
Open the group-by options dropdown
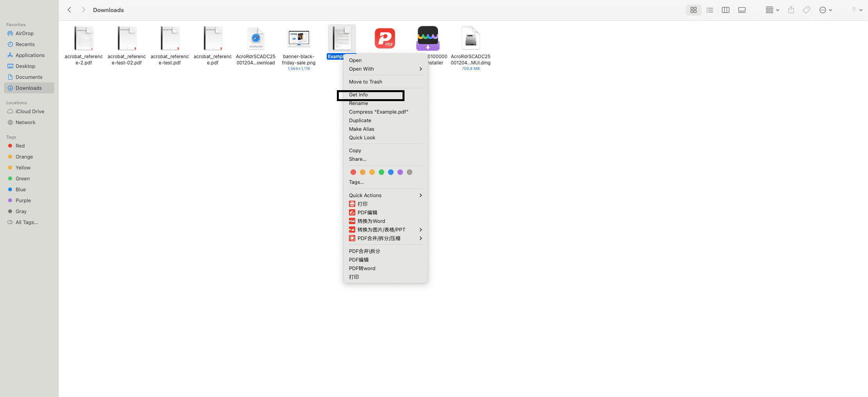772,10
